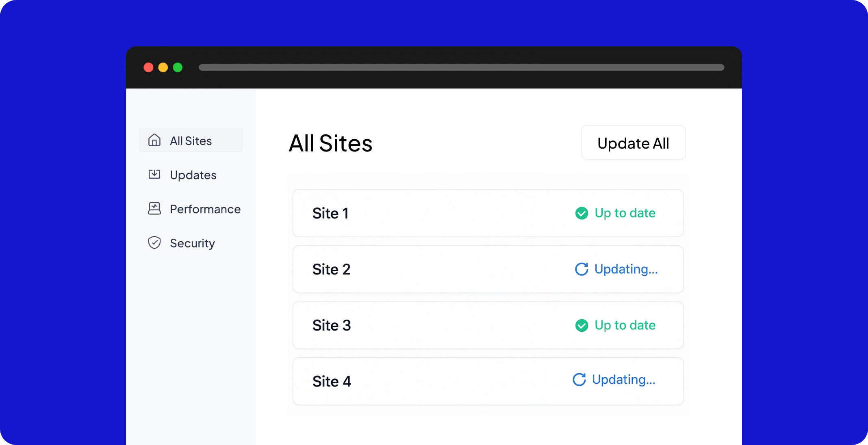Click the Up to date label on Site 1

click(625, 213)
